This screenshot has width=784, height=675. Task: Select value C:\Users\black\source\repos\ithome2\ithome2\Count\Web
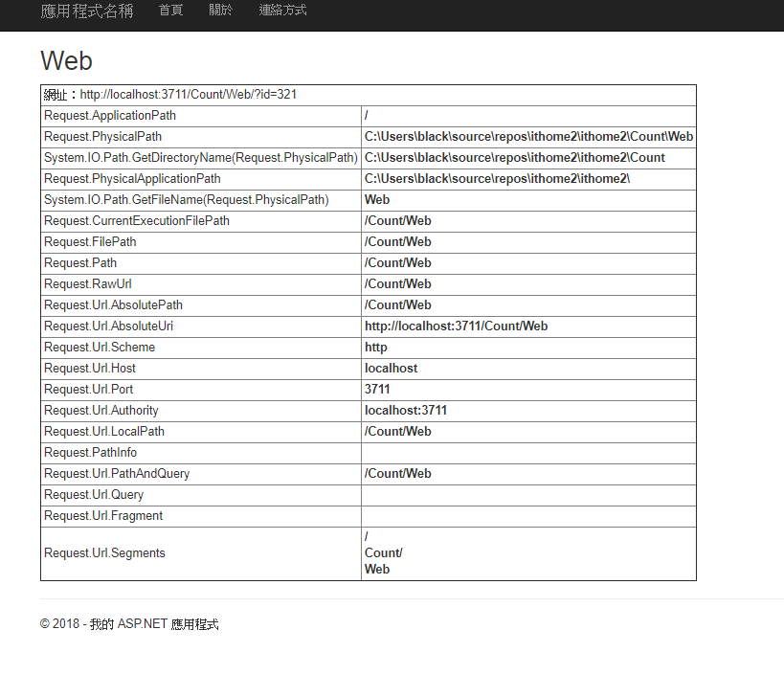(528, 137)
